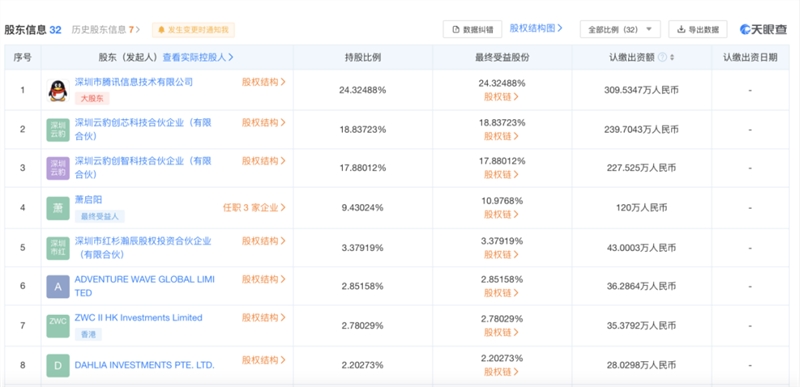Viewport: 800px width, 387px height.
Task: Sort by 认缴出资额 using the sort arrows
Action: point(672,58)
